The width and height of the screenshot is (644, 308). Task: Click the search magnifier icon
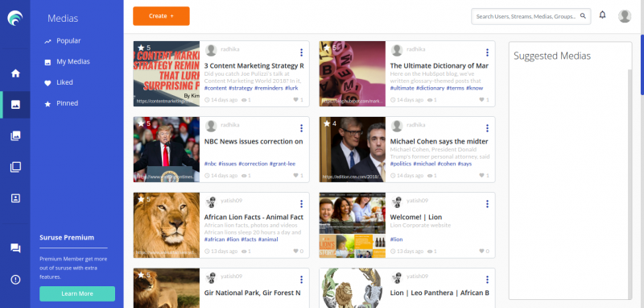583,16
